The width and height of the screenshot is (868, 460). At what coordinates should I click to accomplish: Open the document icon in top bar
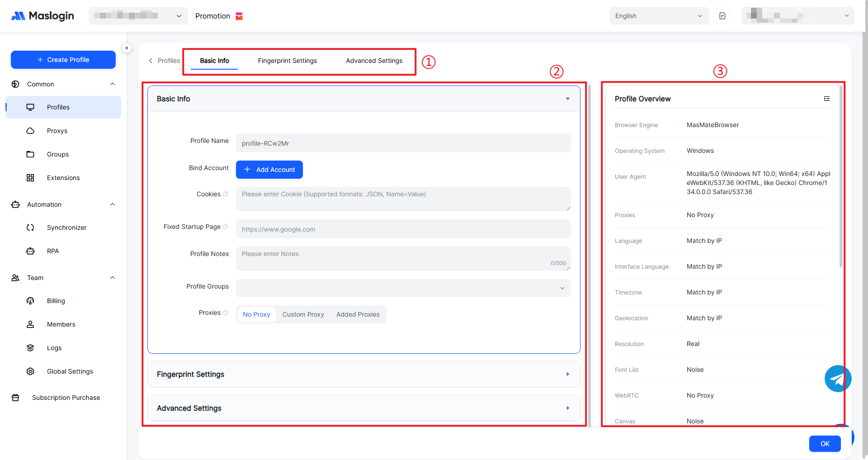(x=722, y=16)
